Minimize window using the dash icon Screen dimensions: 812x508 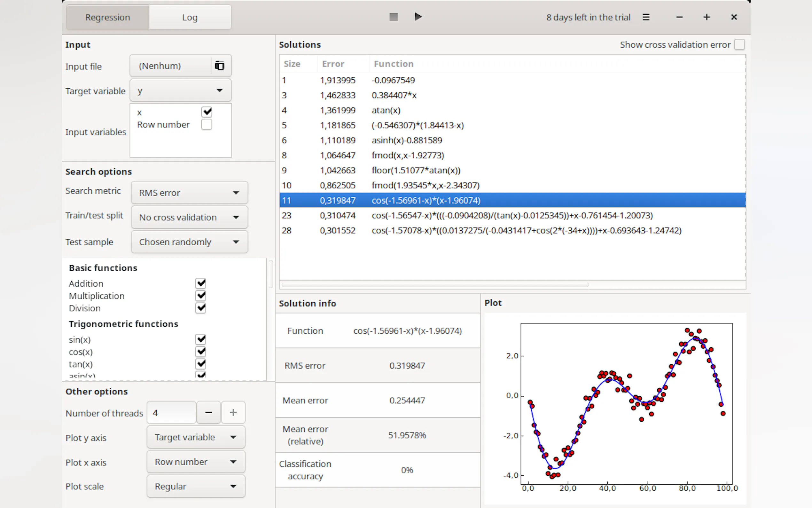pos(679,17)
